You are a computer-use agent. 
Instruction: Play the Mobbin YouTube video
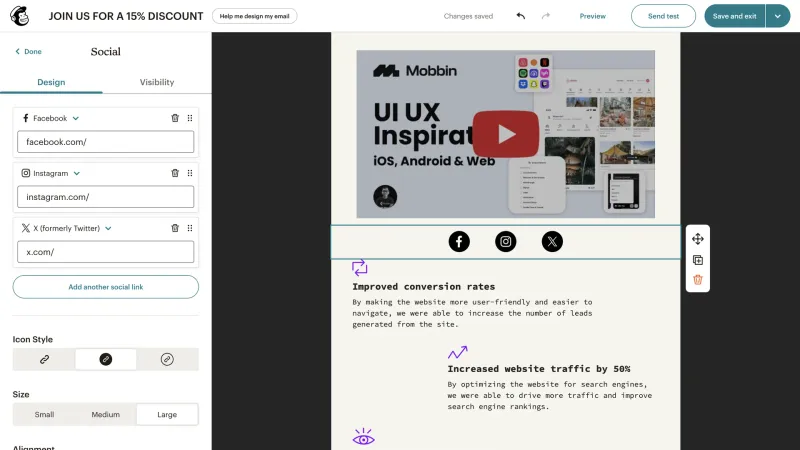click(x=506, y=134)
